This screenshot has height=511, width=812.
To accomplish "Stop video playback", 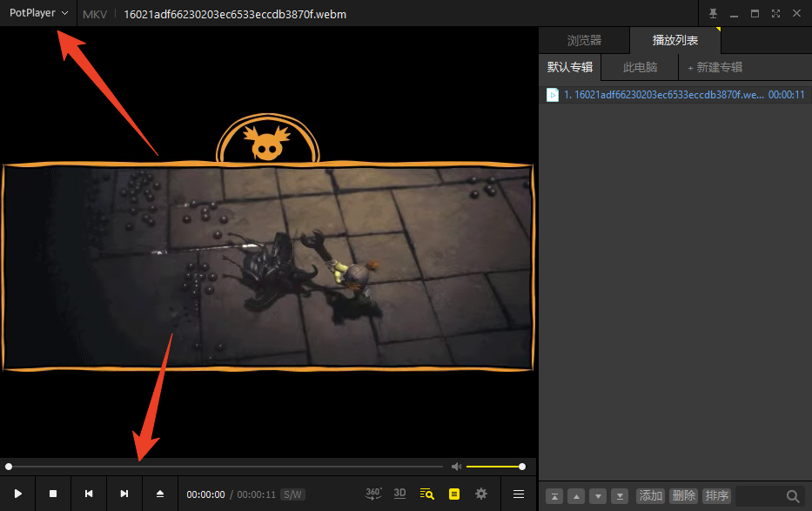I will (x=53, y=494).
